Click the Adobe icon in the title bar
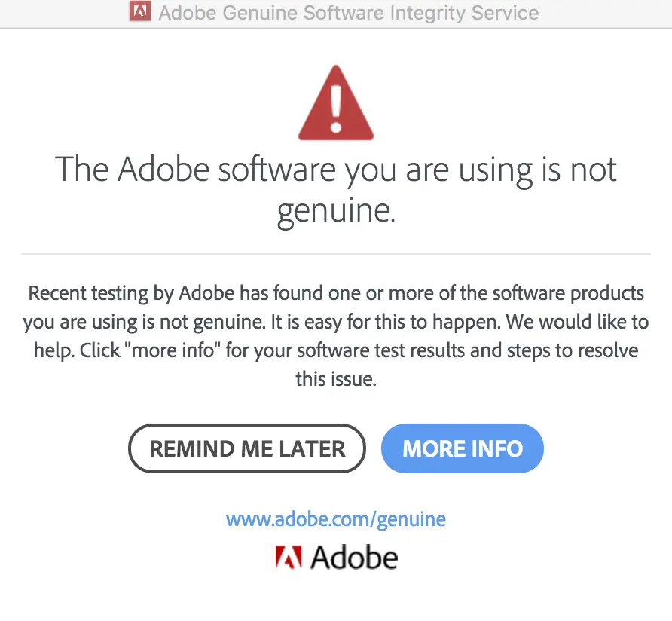The image size is (672, 621). coord(139,12)
